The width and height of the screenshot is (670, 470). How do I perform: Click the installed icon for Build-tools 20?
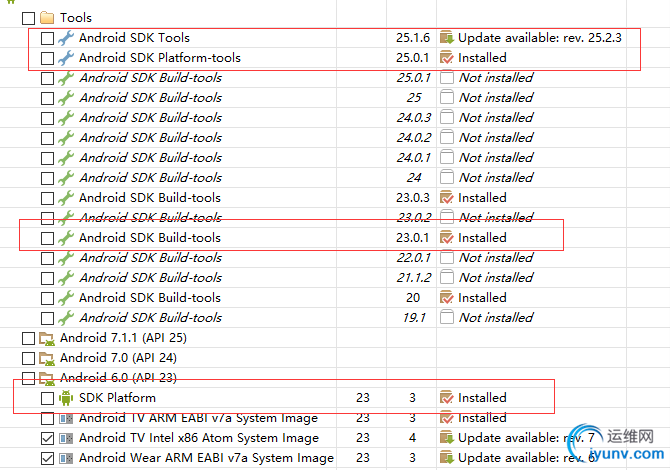(447, 298)
